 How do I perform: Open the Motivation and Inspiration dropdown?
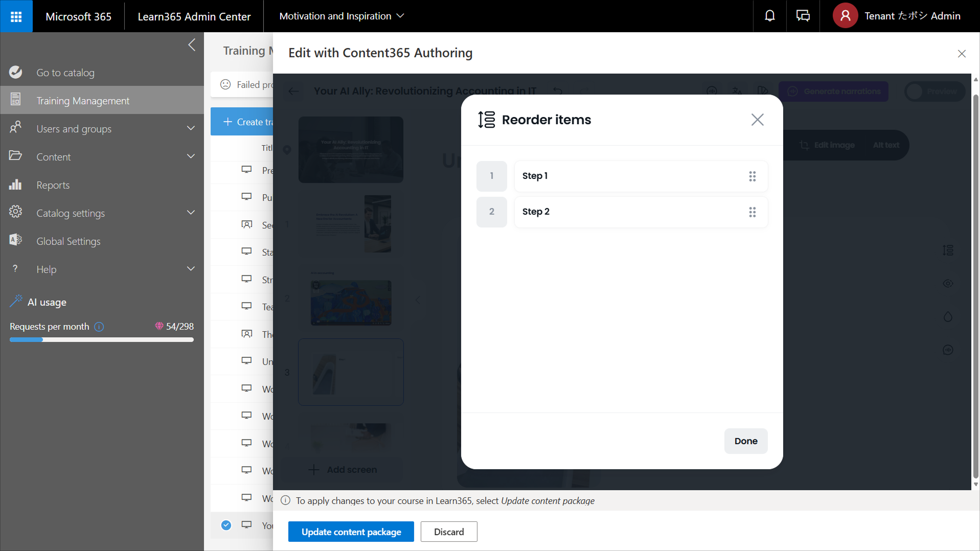pyautogui.click(x=341, y=16)
